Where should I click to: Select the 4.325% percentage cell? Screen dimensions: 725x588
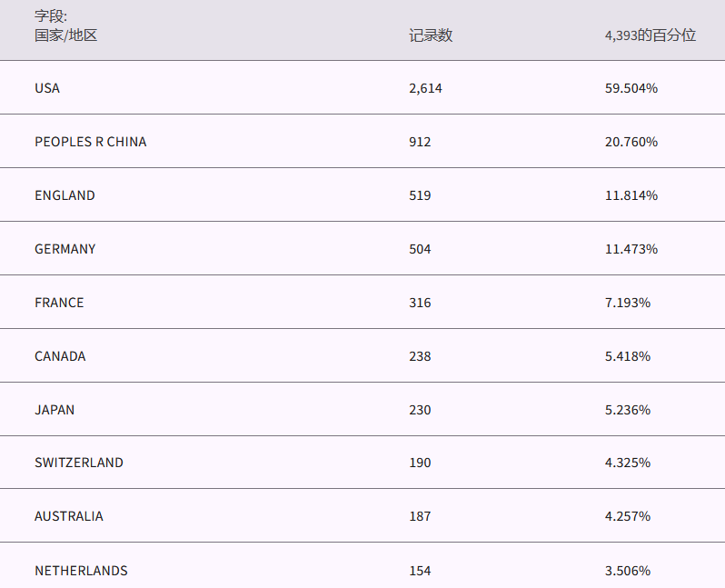coord(627,463)
